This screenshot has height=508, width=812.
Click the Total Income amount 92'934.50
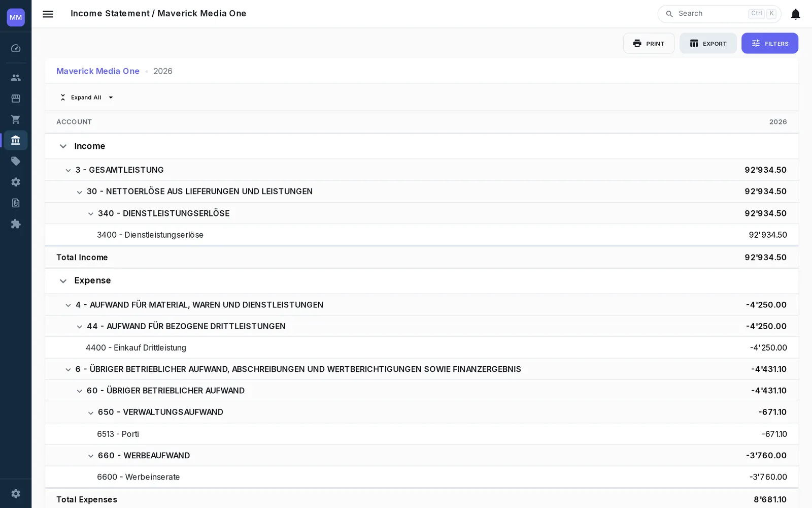click(765, 258)
